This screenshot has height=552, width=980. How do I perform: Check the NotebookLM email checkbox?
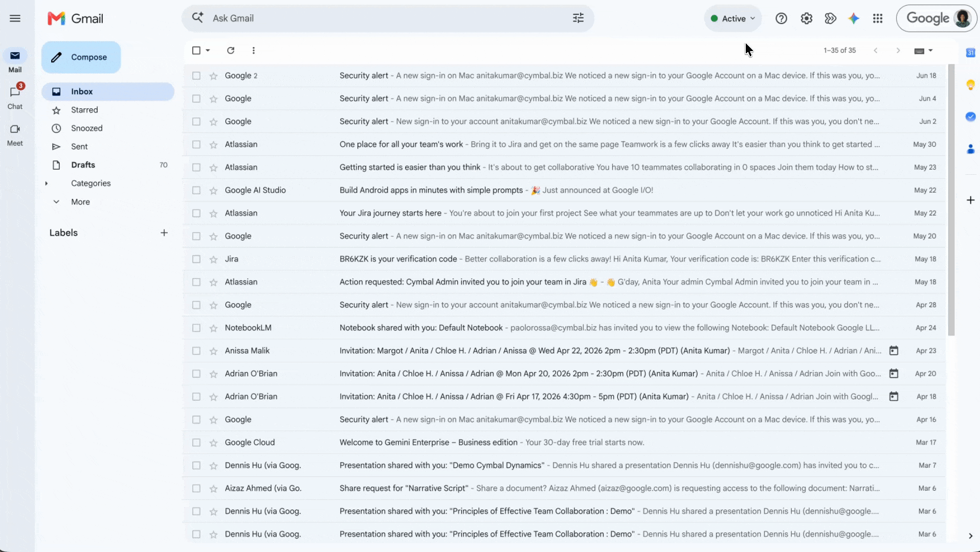(x=196, y=328)
